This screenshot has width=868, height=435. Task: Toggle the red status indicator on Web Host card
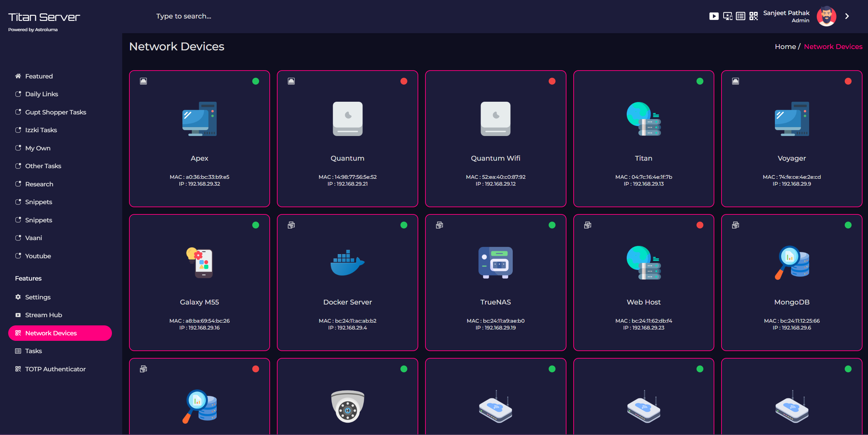[x=700, y=225]
